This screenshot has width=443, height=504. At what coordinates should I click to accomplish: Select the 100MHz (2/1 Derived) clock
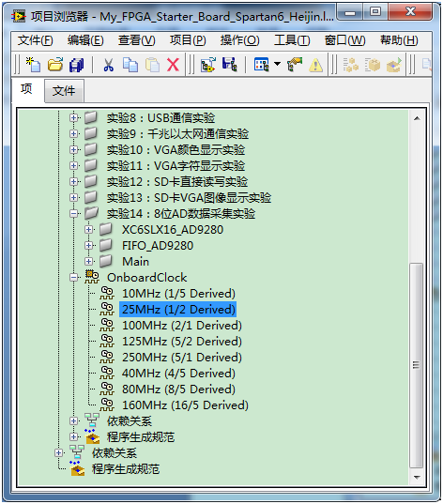[x=182, y=326]
